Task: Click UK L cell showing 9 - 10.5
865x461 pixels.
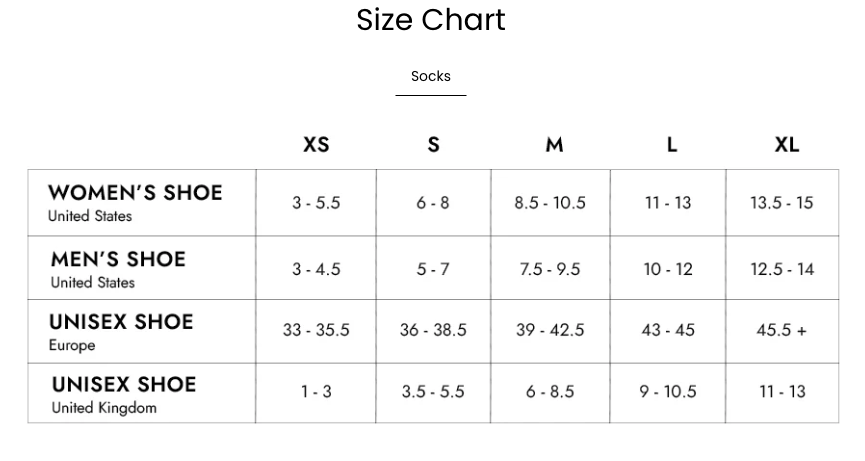Action: tap(668, 391)
